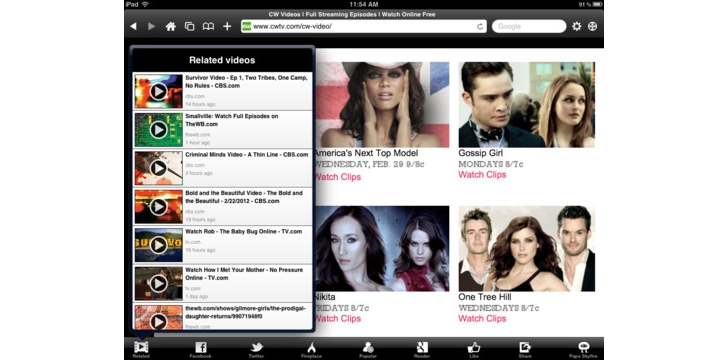Viewport: 728px width, 360px height.
Task: Play How I Met Your Mother thumbnail
Action: [158, 283]
